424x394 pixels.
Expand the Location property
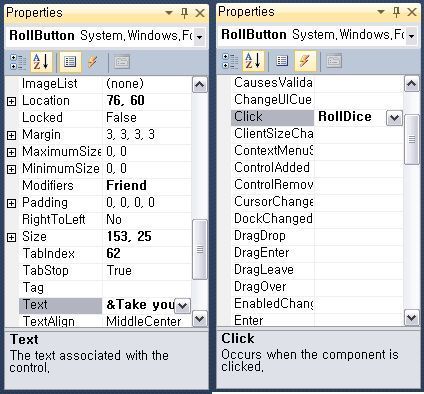[11, 101]
